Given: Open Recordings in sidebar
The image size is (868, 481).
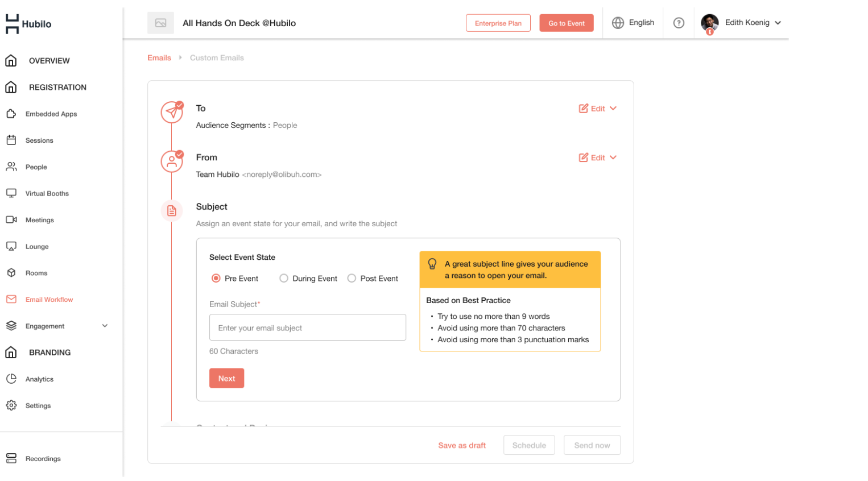Looking at the screenshot, I should point(43,459).
